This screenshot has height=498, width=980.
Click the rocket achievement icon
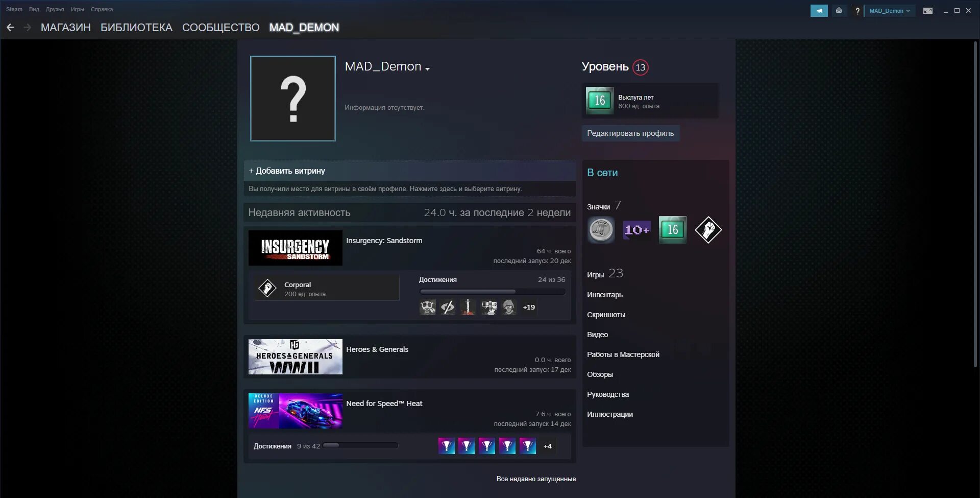468,307
